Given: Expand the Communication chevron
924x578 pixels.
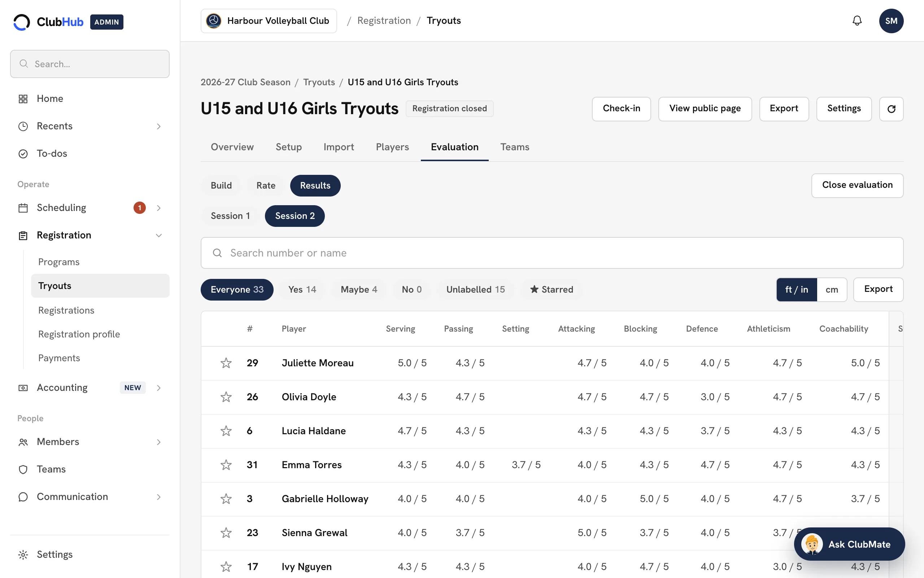Looking at the screenshot, I should pos(159,497).
